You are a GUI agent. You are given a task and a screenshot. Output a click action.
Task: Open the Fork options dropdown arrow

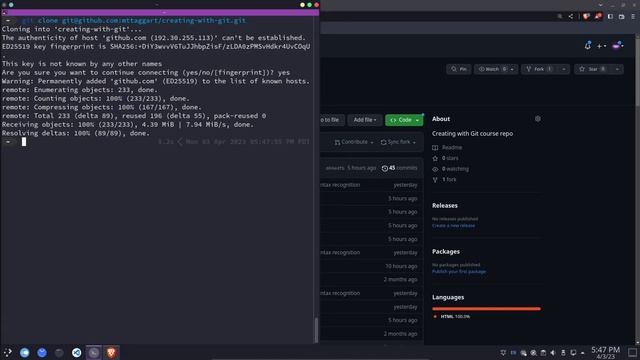(564, 69)
